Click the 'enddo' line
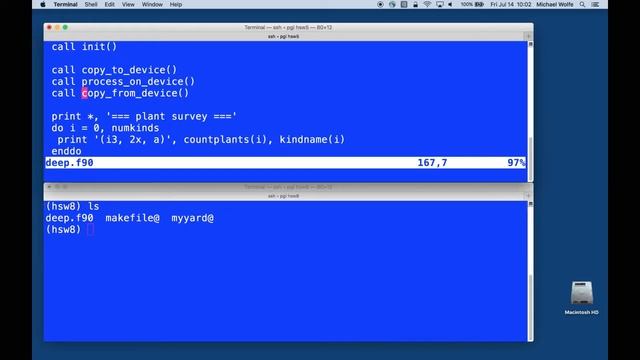Viewport: 640px width, 360px height. click(x=66, y=151)
